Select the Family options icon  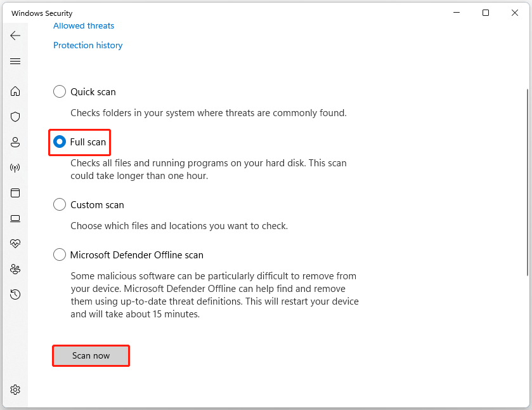[15, 269]
